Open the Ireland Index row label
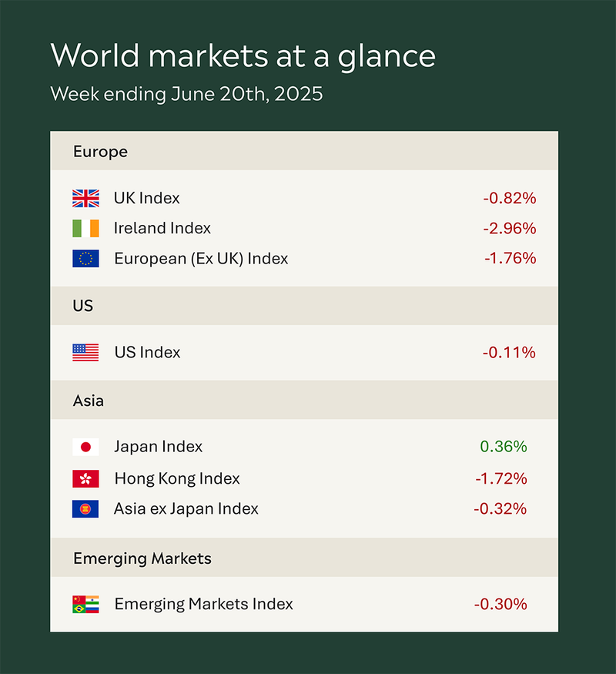 pos(162,228)
